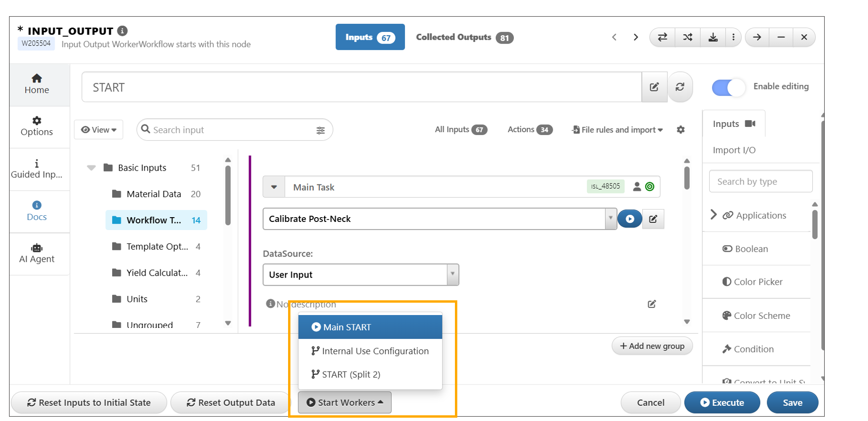This screenshot has height=421, width=868.
Task: Toggle the Enable editing switch
Action: click(x=728, y=87)
